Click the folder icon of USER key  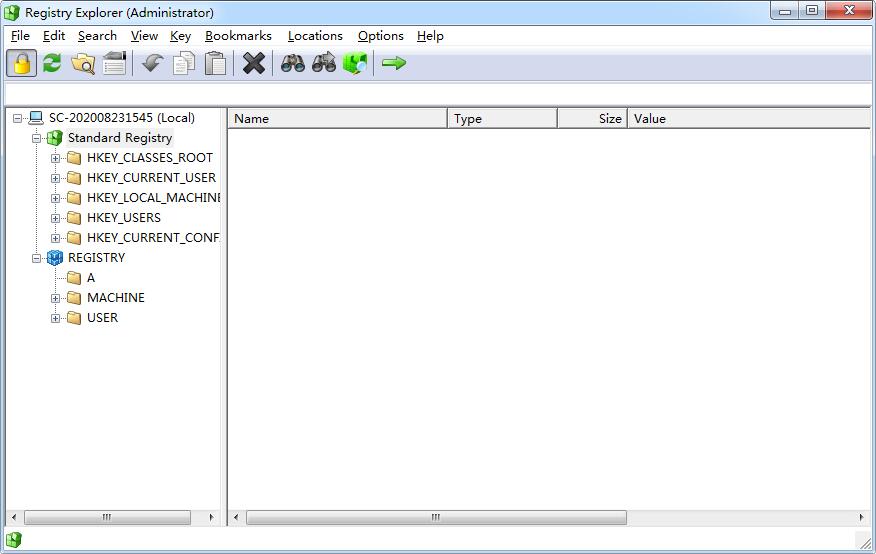74,318
